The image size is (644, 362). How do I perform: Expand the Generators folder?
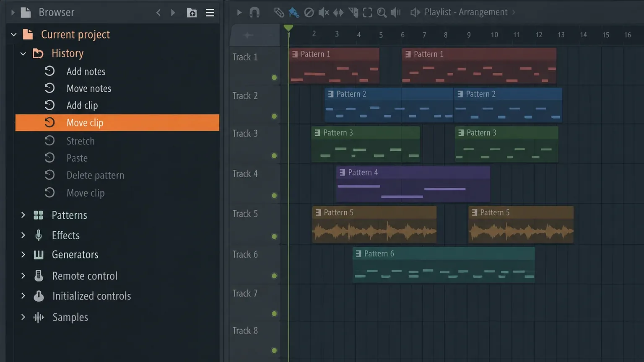23,254
